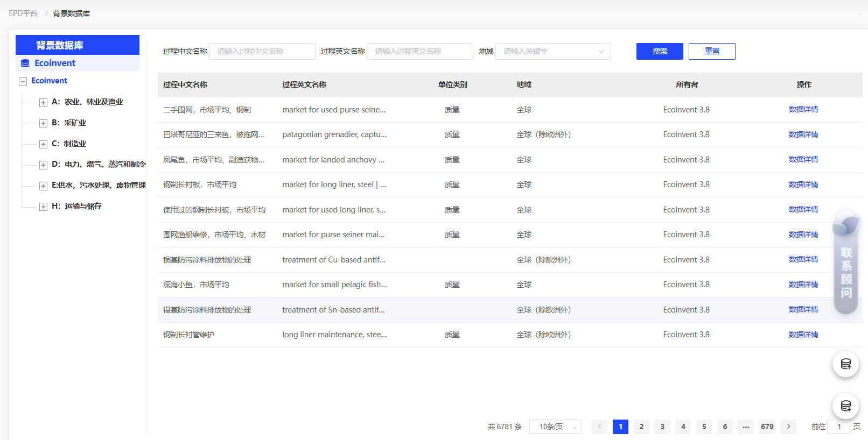Image resolution: width=868 pixels, height=440 pixels.
Task: Click the 所有者 column header
Action: [687, 84]
